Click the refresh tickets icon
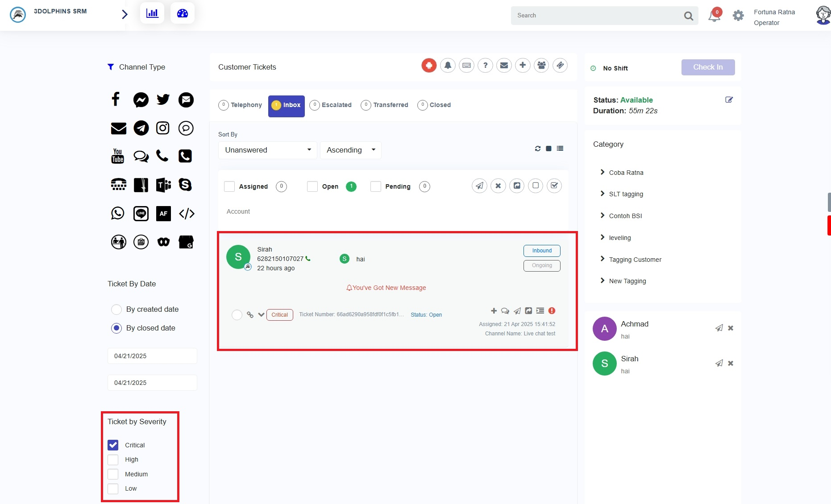This screenshot has width=831, height=504. point(537,149)
